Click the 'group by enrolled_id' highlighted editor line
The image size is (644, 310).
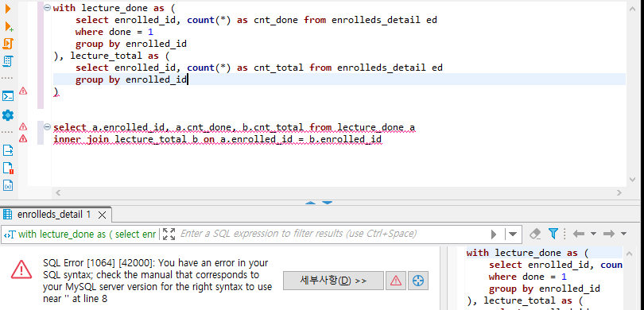click(x=339, y=79)
